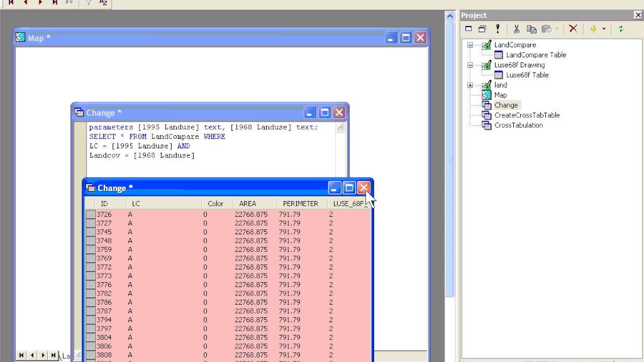
Task: Click inside the SQL query text editor
Action: click(x=211, y=149)
